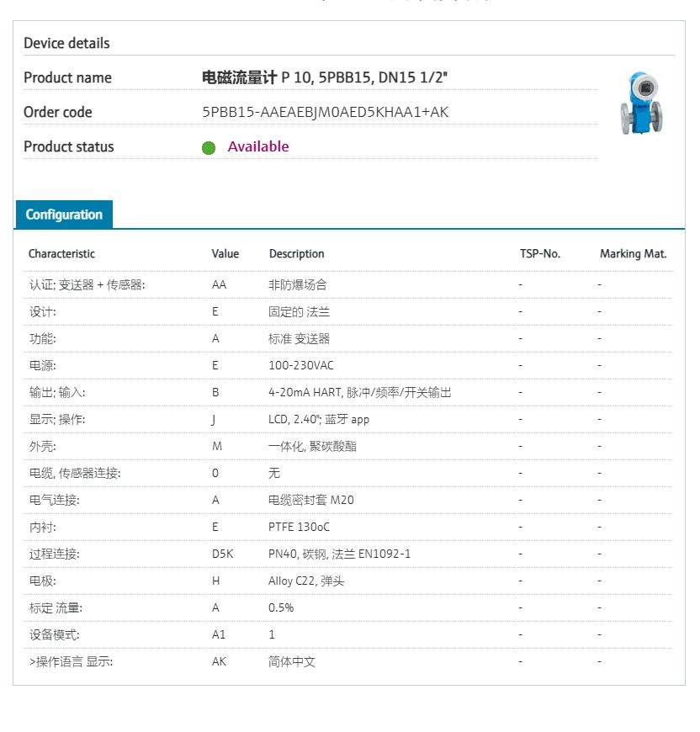Click the Characteristic column header

(x=61, y=254)
